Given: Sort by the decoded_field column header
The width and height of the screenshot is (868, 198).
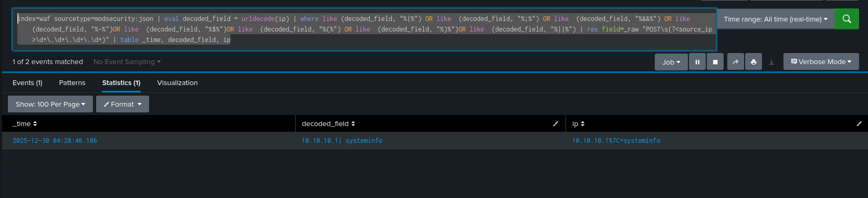Looking at the screenshot, I should (329, 124).
